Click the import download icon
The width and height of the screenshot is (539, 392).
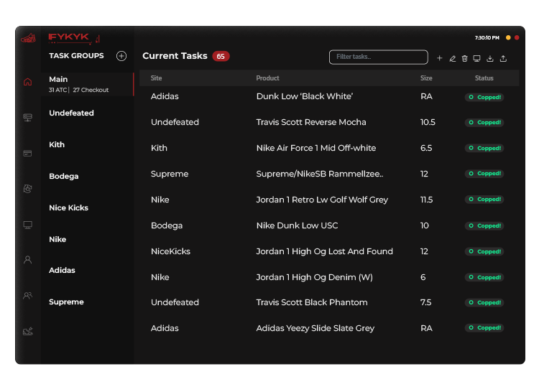click(490, 58)
